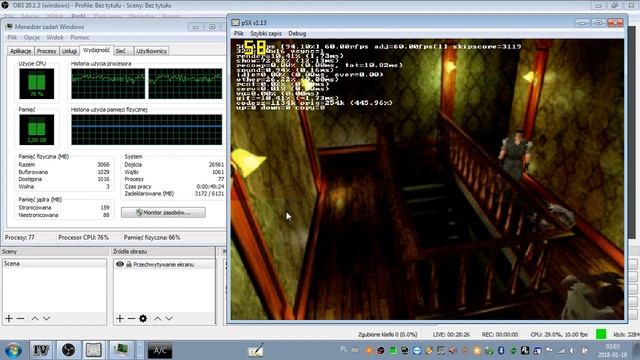Click the green stream status square in OBS
The width and height of the screenshot is (640, 360).
coord(601,334)
